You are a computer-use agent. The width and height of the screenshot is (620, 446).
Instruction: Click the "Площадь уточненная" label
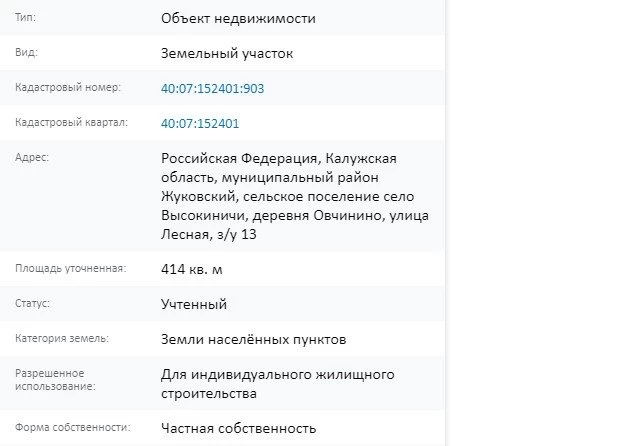tap(70, 268)
